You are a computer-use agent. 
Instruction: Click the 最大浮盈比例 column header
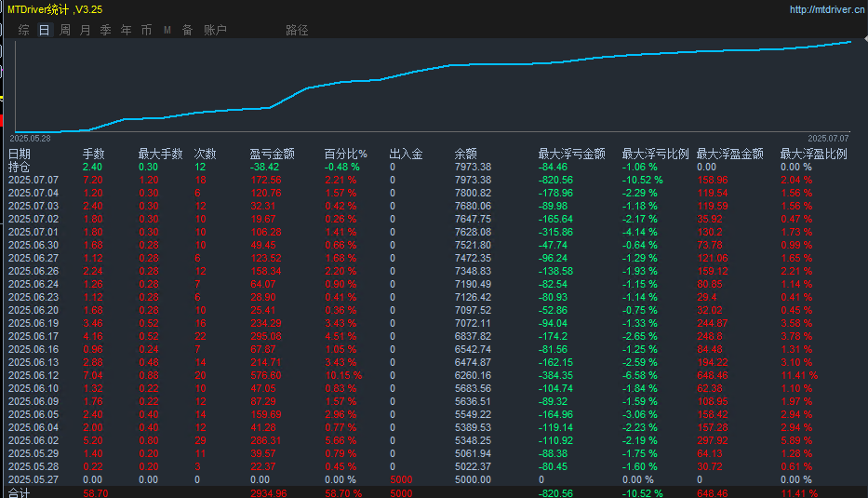click(x=814, y=154)
